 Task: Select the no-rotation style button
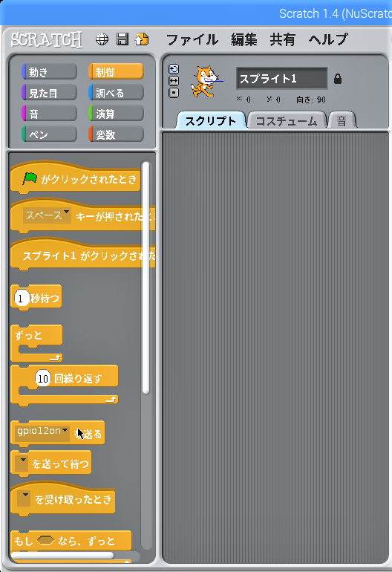tap(174, 93)
